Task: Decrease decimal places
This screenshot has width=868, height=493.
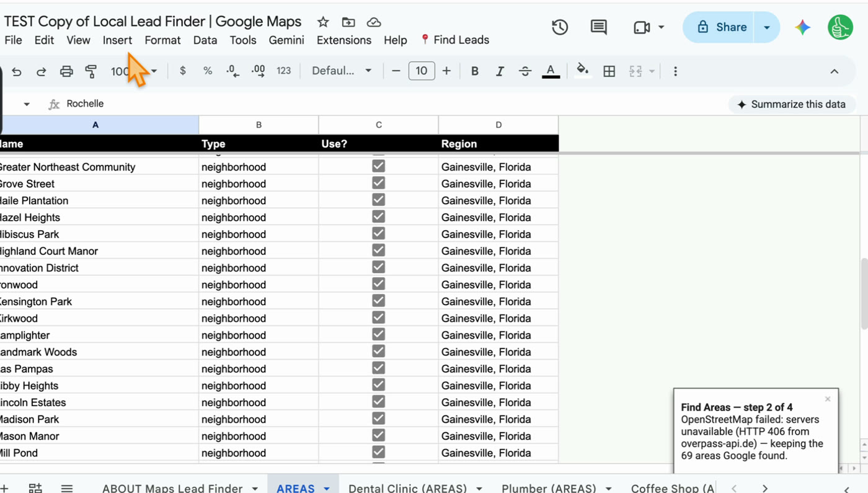Action: (x=232, y=71)
